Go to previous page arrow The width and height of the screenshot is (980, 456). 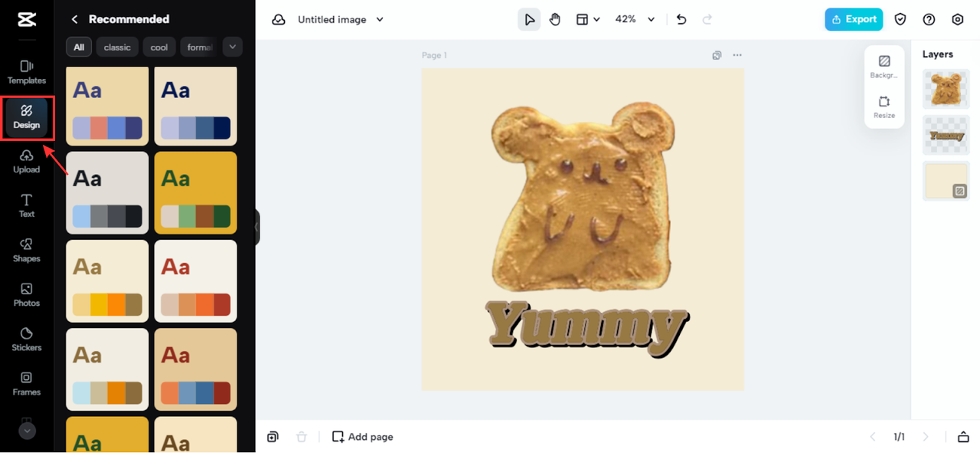tap(873, 437)
